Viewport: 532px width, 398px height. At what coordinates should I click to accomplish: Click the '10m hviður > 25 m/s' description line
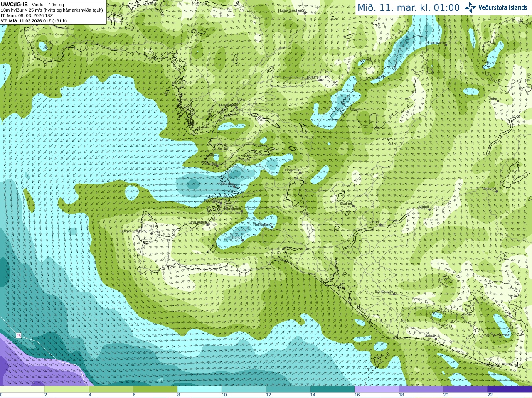(x=52, y=10)
